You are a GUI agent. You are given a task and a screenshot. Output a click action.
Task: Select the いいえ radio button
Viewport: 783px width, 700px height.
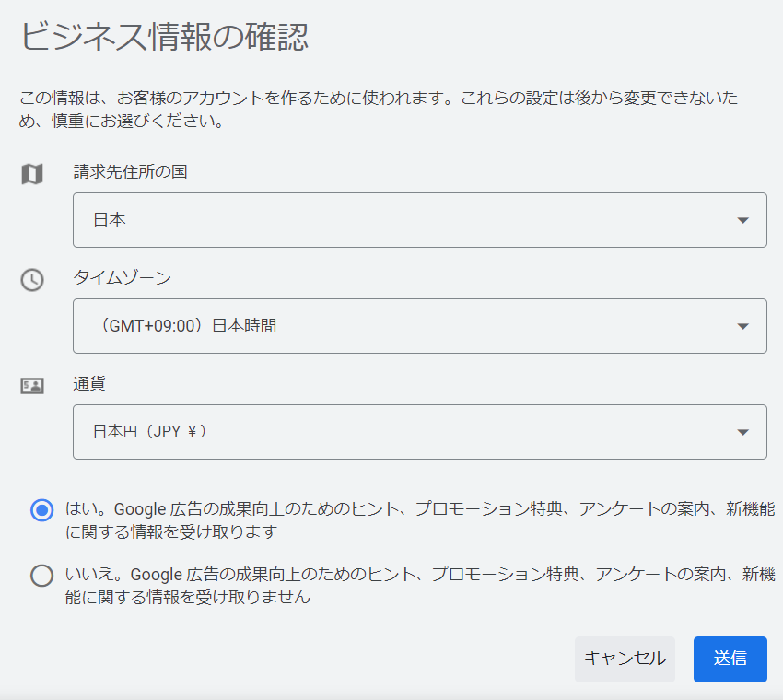click(x=42, y=575)
